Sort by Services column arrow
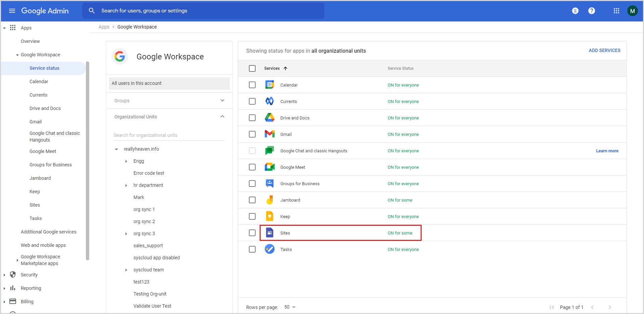Screen dimensions: 644x314 pos(285,68)
